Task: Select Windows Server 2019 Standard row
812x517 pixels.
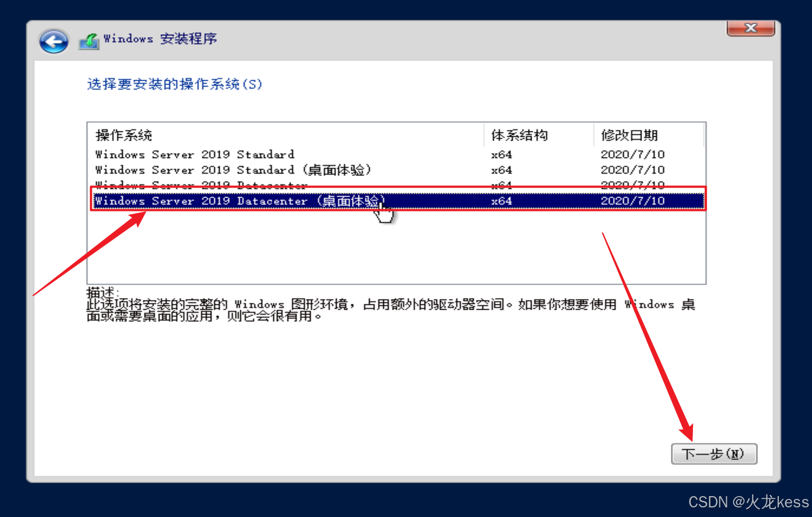Action: click(x=396, y=154)
